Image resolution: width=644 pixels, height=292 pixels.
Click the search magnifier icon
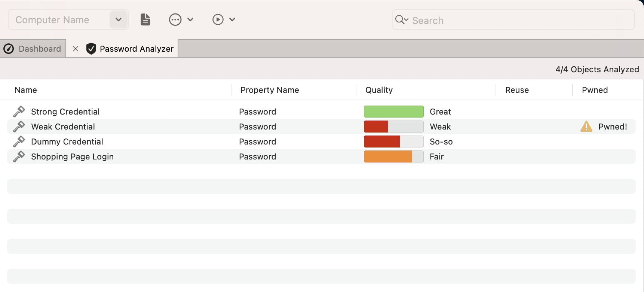(400, 19)
